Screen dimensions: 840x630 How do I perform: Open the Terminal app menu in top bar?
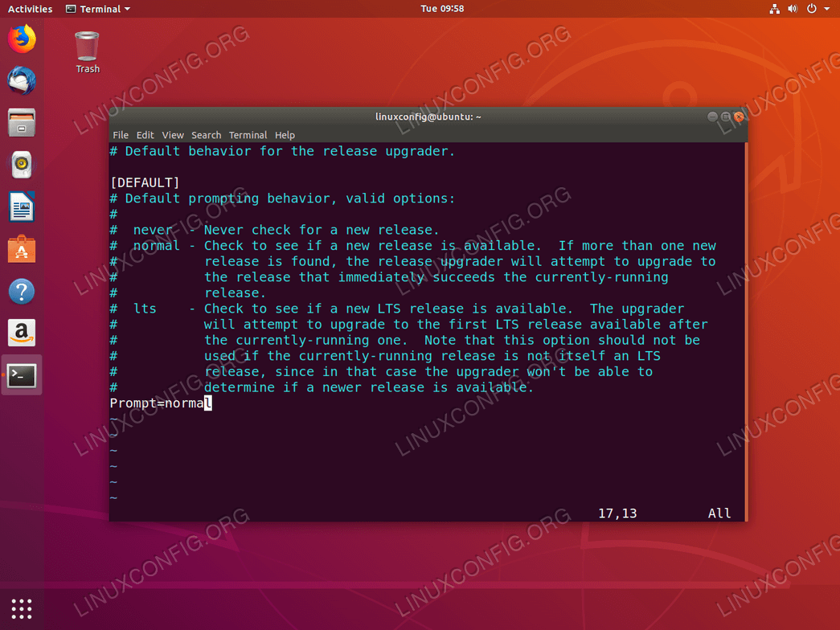pos(98,9)
